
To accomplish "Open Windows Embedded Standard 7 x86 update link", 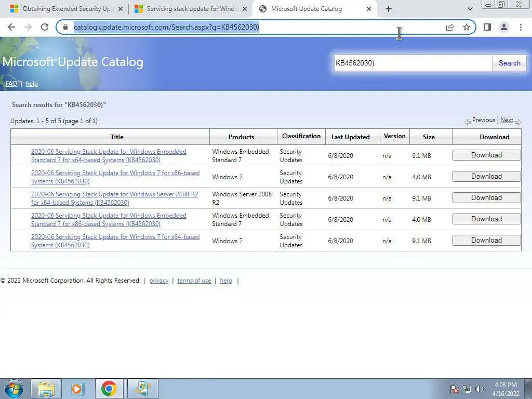I will click(x=109, y=220).
